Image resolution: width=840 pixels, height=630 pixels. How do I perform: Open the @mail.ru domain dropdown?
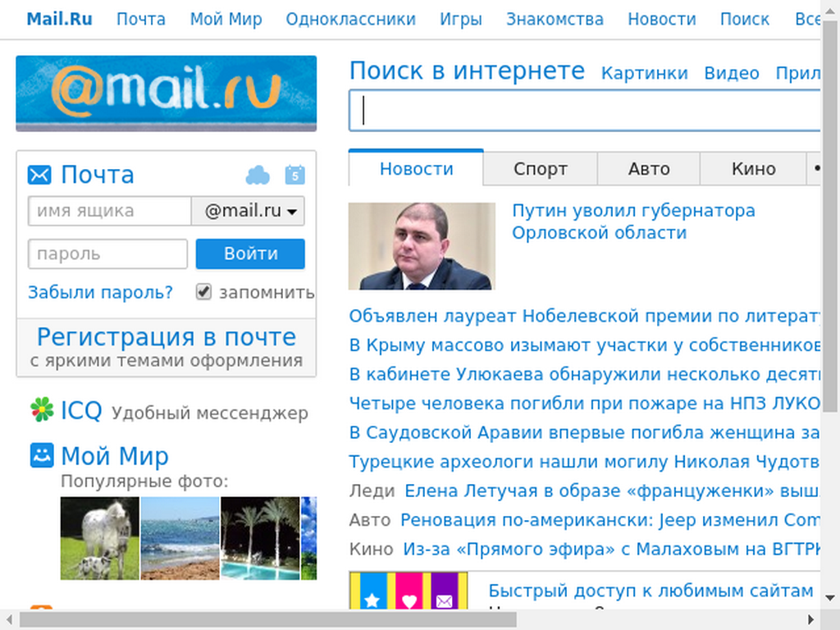(248, 211)
